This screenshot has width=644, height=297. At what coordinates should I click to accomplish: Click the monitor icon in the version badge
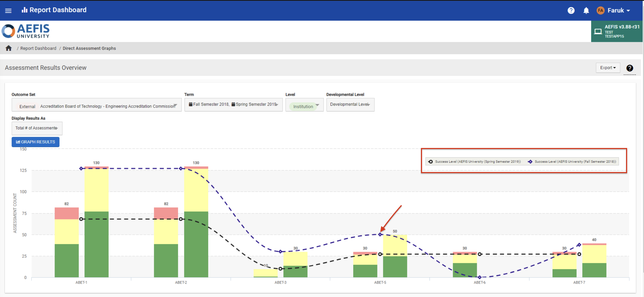(598, 32)
